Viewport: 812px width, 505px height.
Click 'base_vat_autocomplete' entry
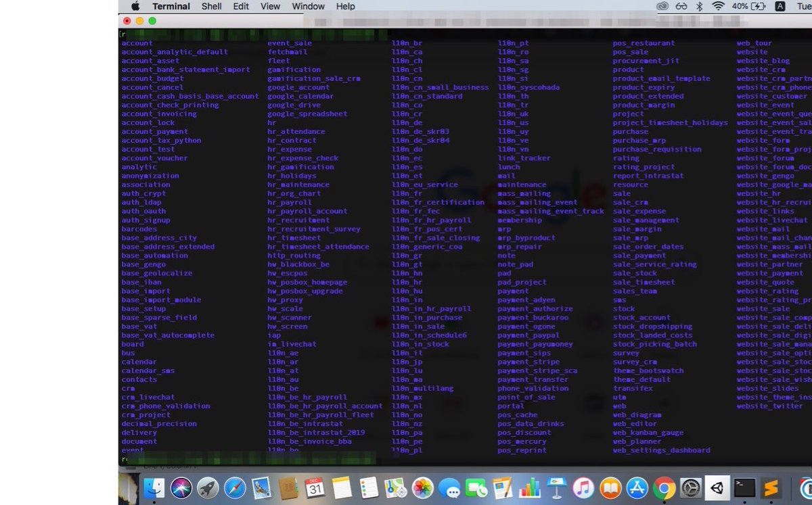pyautogui.click(x=168, y=335)
